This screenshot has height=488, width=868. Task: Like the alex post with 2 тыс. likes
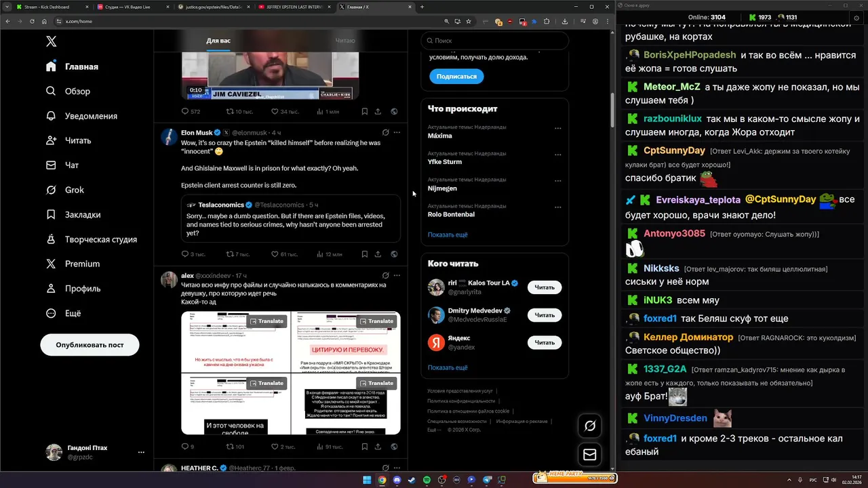click(275, 447)
